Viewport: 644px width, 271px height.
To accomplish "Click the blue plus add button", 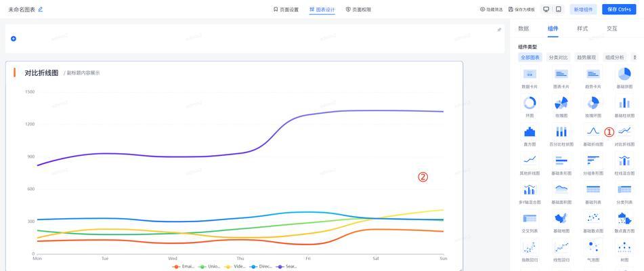I will coord(14,39).
